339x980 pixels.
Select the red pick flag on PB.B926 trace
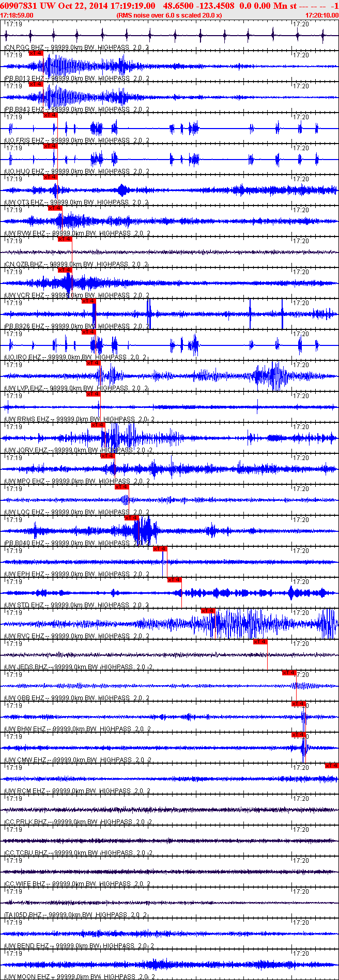[88, 301]
